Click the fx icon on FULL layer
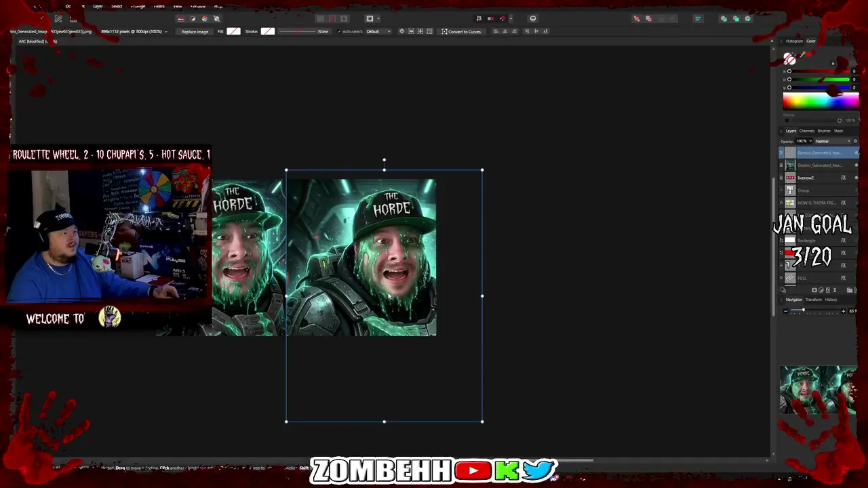Image resolution: width=868 pixels, height=488 pixels. 844,278
